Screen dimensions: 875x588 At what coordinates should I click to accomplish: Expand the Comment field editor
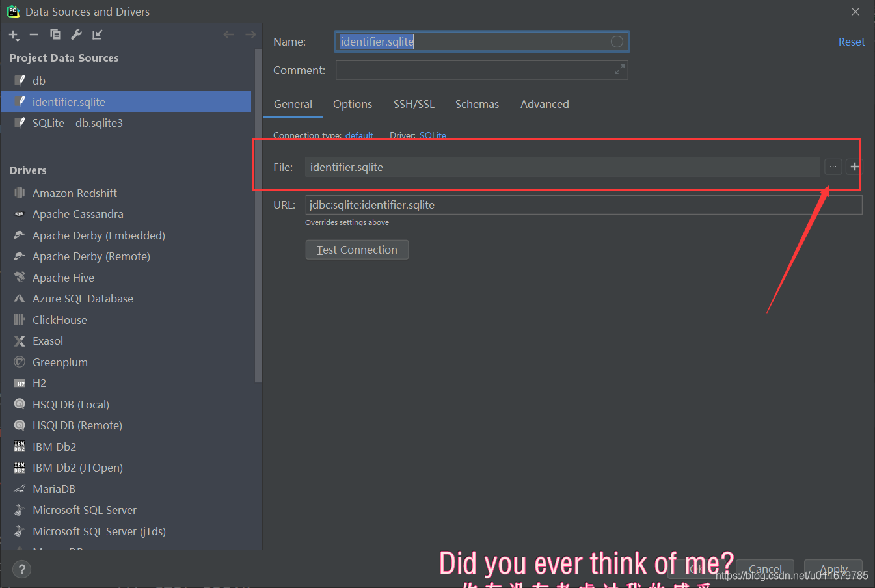[619, 70]
